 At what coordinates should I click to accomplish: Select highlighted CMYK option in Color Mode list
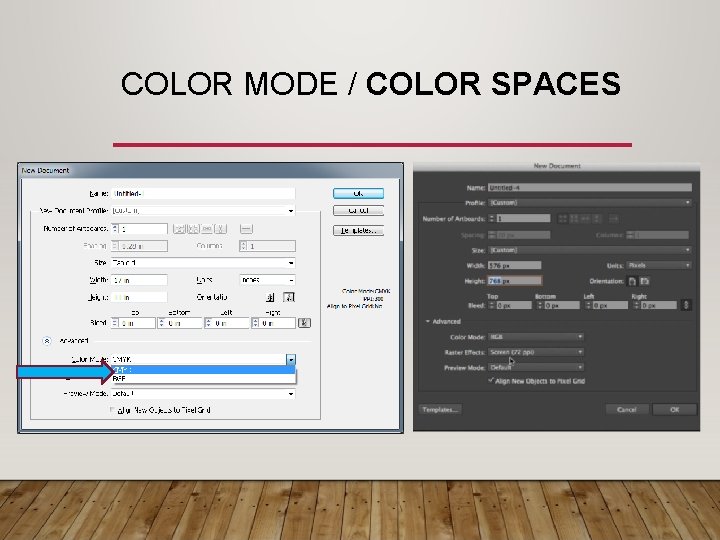coord(203,370)
